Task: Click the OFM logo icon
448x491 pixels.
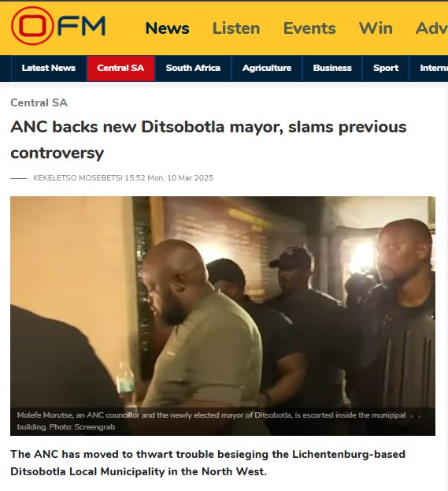Action: (58, 26)
